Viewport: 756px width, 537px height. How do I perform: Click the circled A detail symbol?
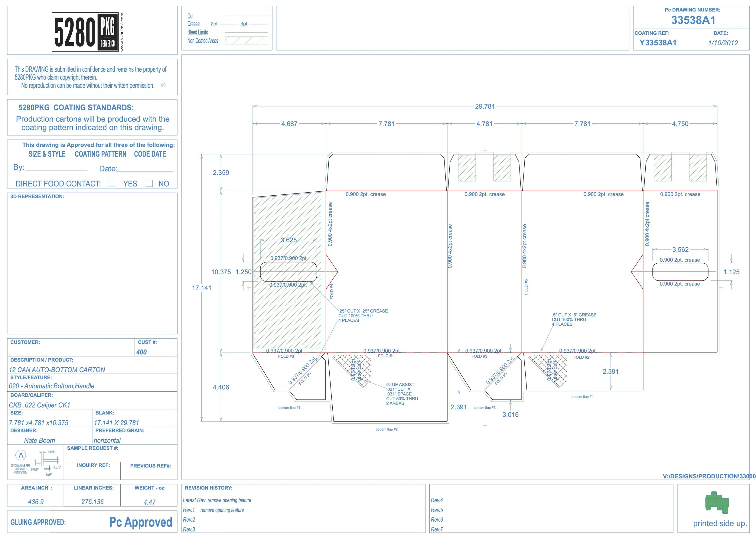pyautogui.click(x=21, y=455)
